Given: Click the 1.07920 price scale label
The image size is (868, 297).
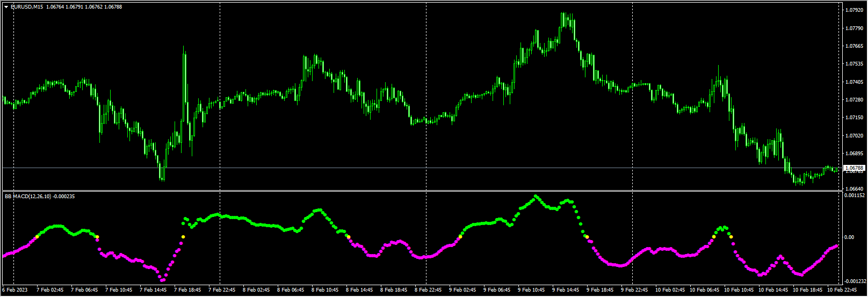Looking at the screenshot, I should click(x=853, y=10).
